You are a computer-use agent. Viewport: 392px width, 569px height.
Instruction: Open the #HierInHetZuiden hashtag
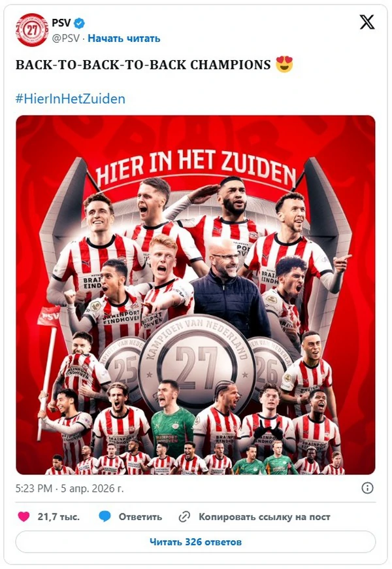[x=71, y=99]
